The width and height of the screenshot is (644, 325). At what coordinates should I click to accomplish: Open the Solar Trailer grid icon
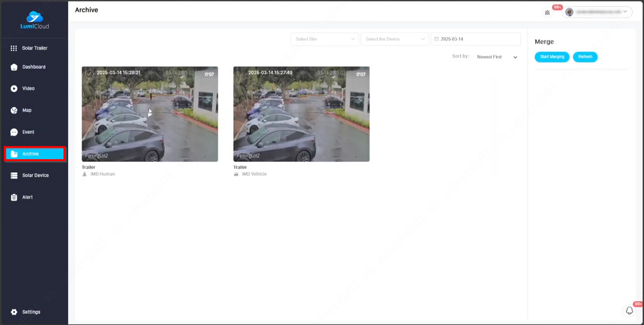14,48
